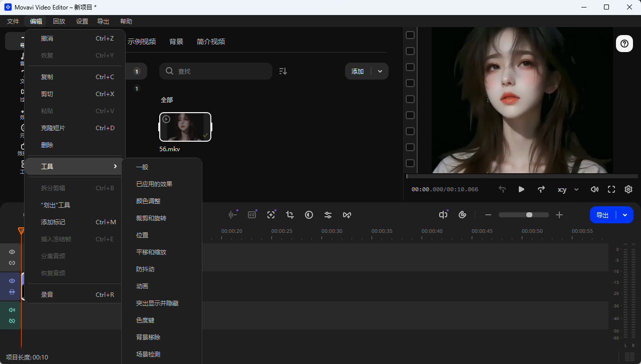The image size is (641, 364).
Task: Open the 回放 menu in menu bar
Action: (x=59, y=21)
